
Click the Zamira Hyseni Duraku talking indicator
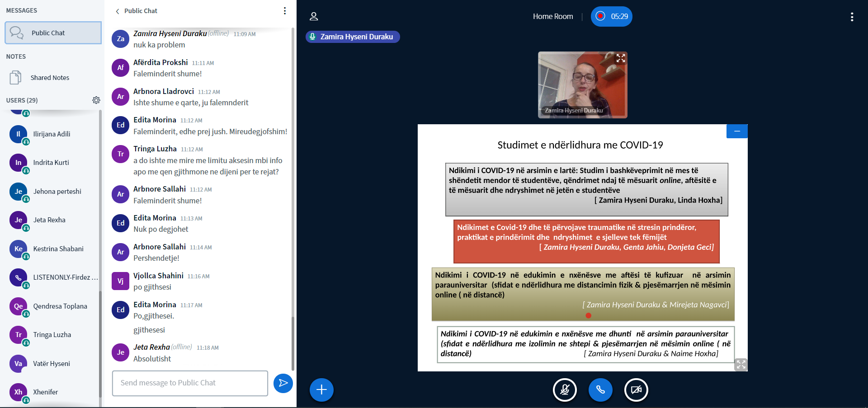tap(353, 37)
